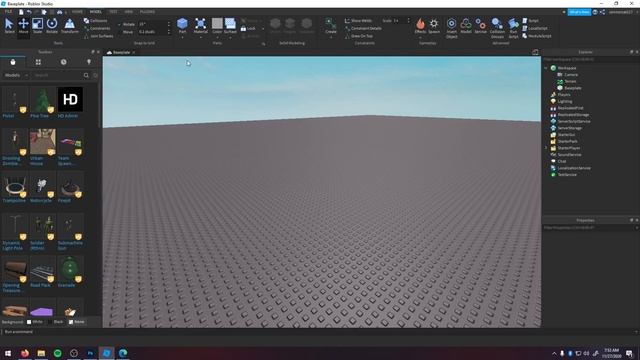Open the FILE menu
The height and width of the screenshot is (360, 640).
point(8,12)
